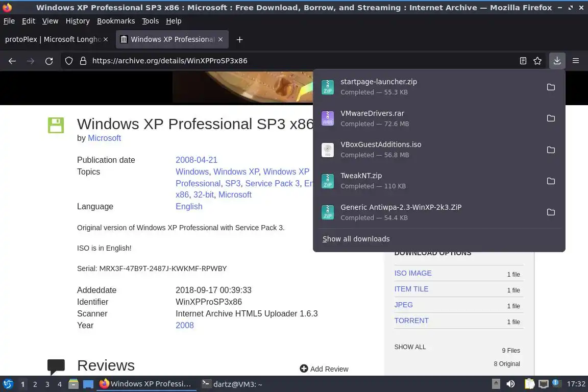Switch to workspace 3
This screenshot has height=392, width=588.
click(x=47, y=384)
